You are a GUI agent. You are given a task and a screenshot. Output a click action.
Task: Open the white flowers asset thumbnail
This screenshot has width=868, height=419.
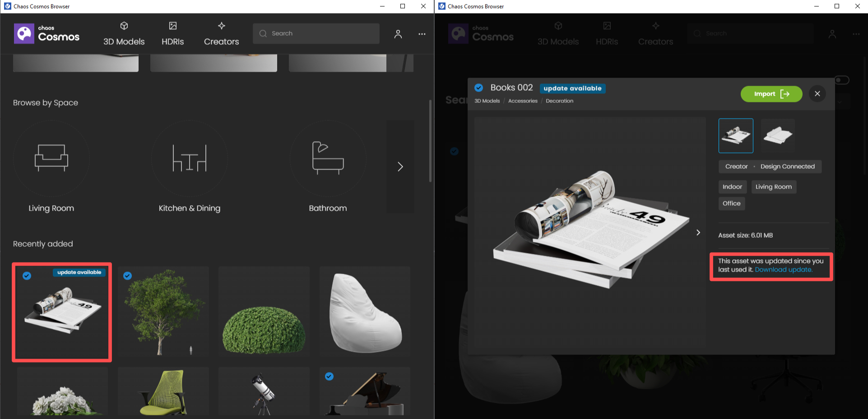click(63, 391)
